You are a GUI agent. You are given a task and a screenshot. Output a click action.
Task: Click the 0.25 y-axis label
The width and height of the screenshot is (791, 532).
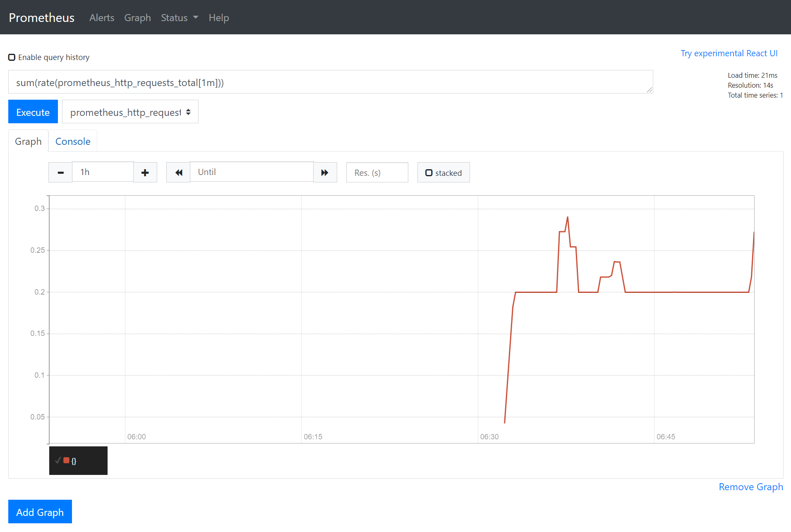[38, 250]
